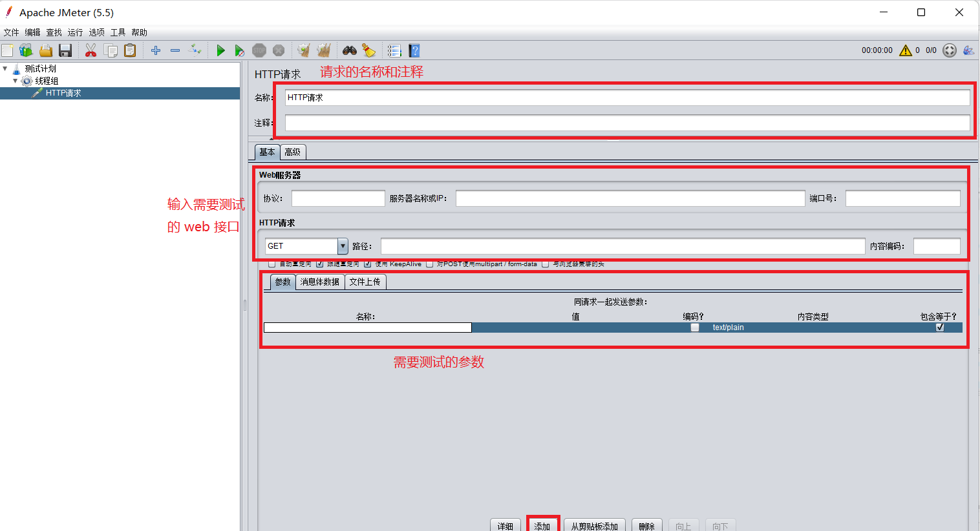Enable the 与浏览器兼容的头 checkbox
Screen dimensions: 980x531
tap(546, 264)
